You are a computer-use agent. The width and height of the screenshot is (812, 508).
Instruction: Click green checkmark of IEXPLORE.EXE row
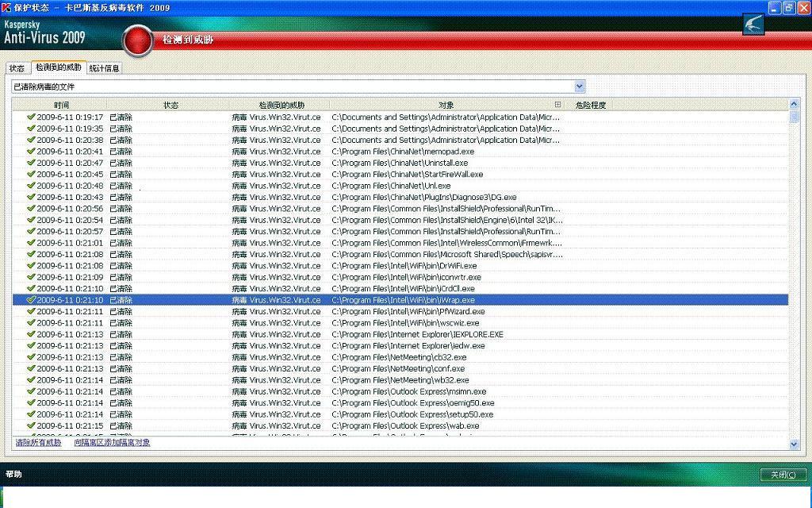(x=31, y=334)
